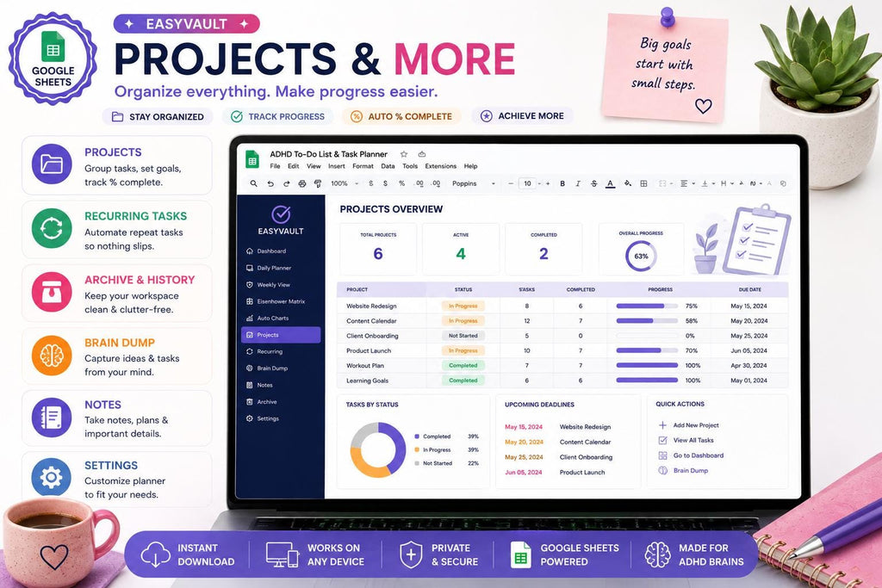Open the Format menu
The image size is (882, 588).
(x=363, y=166)
